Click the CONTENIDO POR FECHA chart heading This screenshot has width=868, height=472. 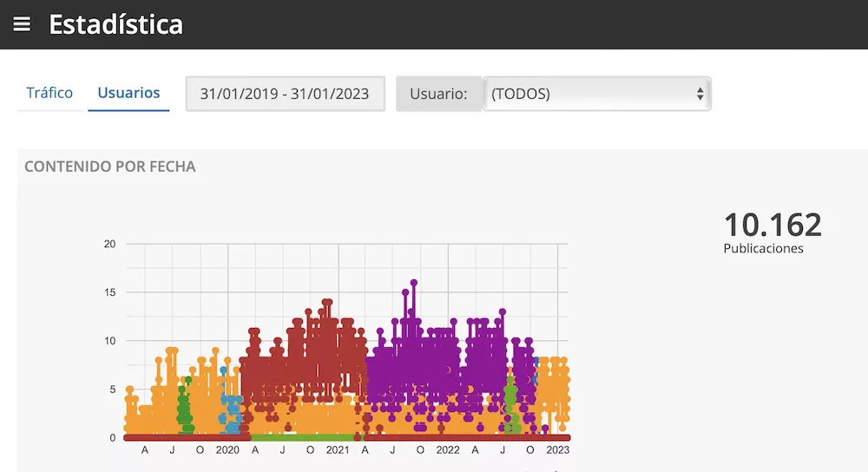(110, 167)
